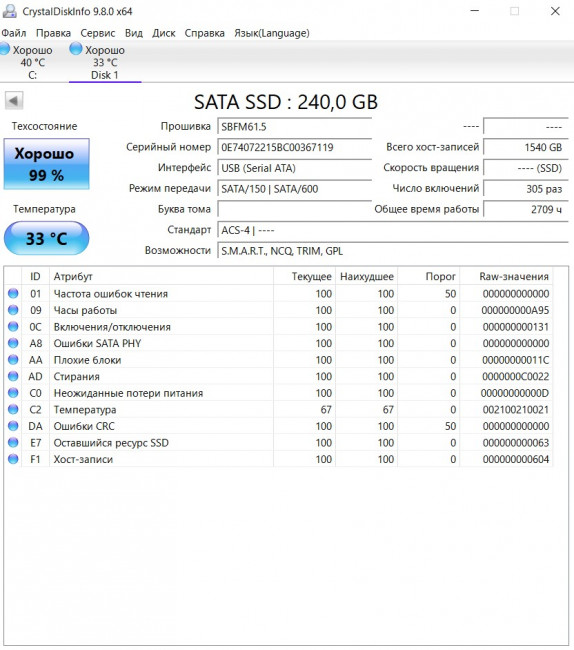Viewport: 574px width, 650px height.
Task: Click status orb of attribute C0 row
Action: (x=13, y=393)
